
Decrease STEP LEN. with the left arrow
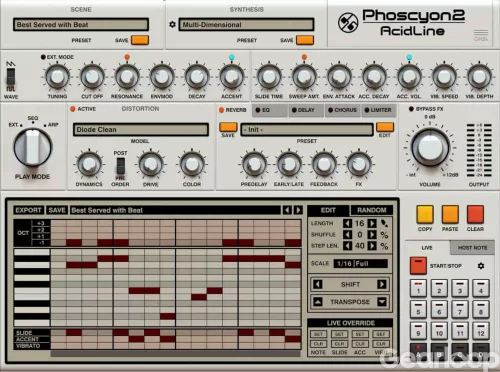(347, 246)
